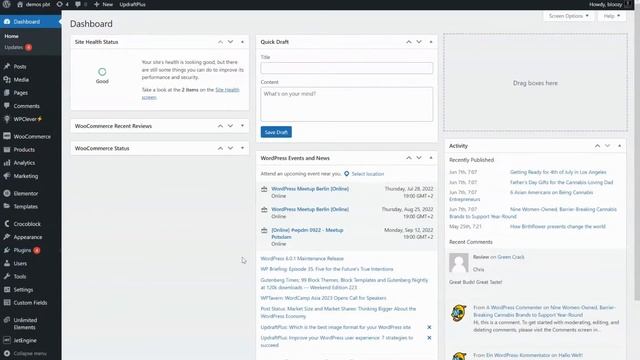Open JetEngine icon in sidebar
640x360 pixels.
[7, 340]
